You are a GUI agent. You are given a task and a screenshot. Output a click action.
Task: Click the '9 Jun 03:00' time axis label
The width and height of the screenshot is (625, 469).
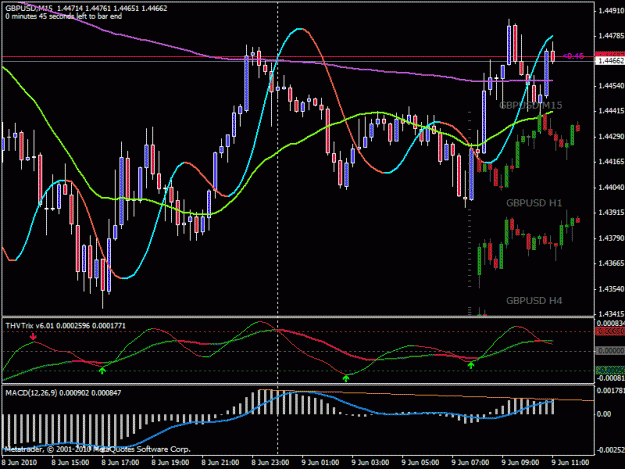[x=370, y=463]
